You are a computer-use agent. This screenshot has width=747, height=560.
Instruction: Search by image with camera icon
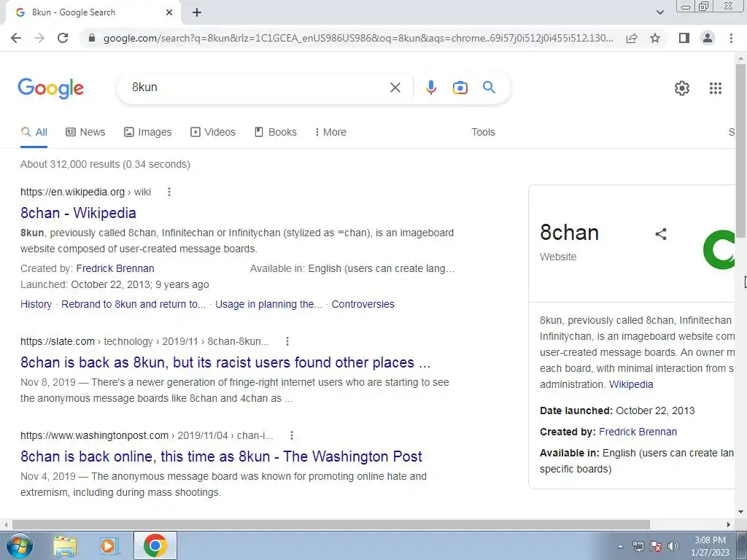(460, 87)
